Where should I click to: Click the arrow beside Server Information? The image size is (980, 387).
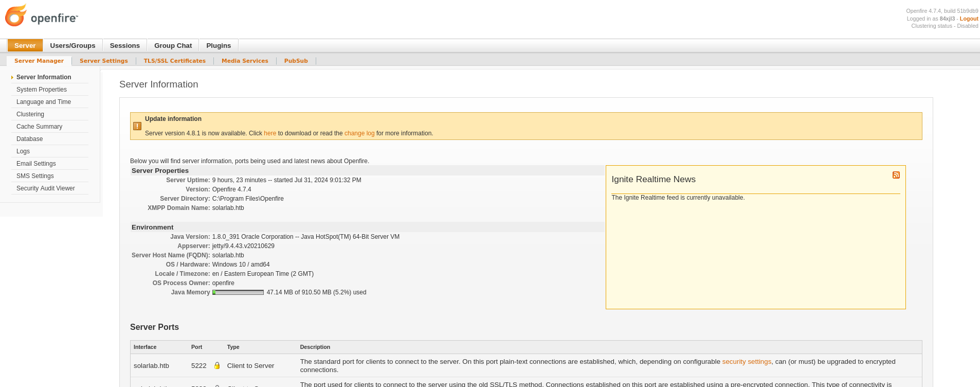12,77
